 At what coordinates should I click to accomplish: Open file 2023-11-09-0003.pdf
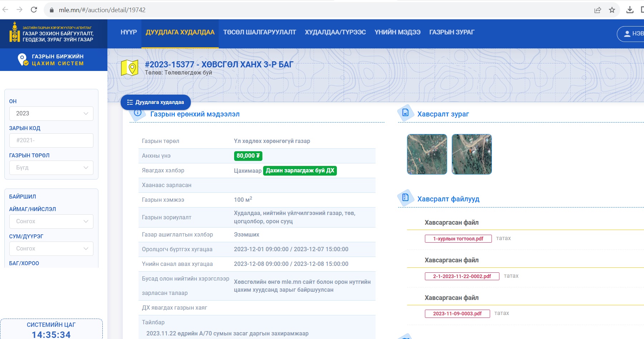(x=457, y=314)
